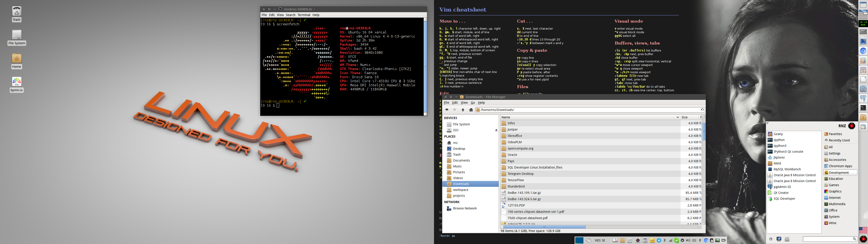Open Browse Network in sidebar
The width and height of the screenshot is (868, 244).
click(464, 208)
